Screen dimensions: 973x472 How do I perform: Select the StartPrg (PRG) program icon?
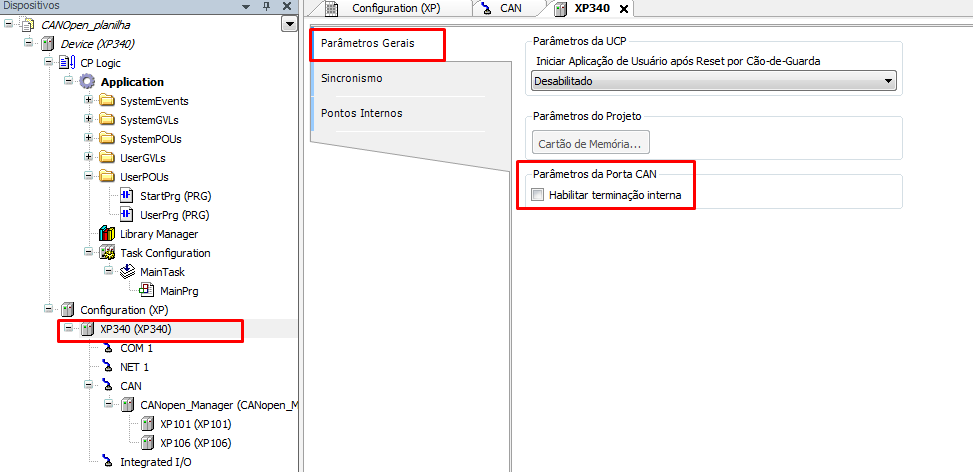tap(127, 196)
